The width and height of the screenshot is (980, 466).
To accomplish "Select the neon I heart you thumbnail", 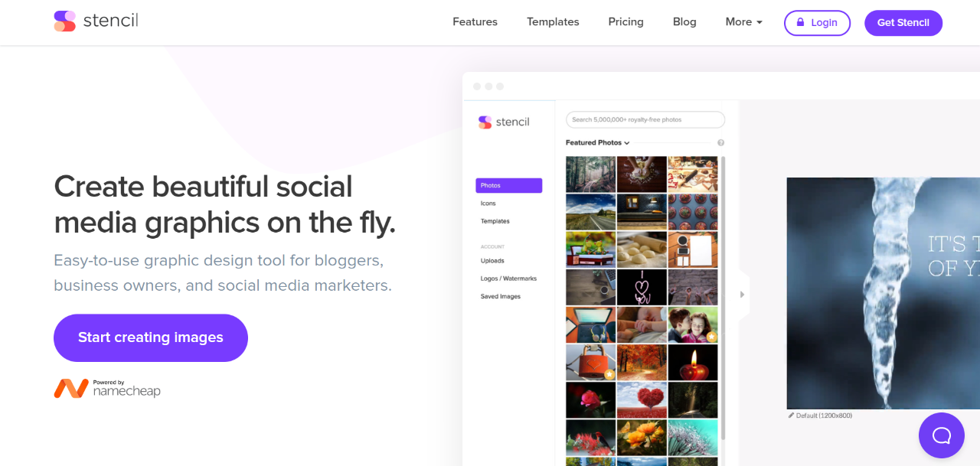I will point(642,287).
